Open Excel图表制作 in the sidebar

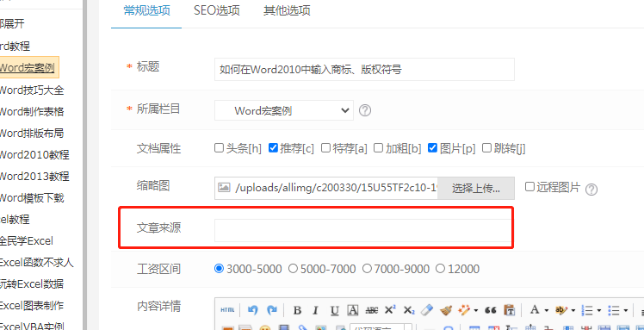32,306
